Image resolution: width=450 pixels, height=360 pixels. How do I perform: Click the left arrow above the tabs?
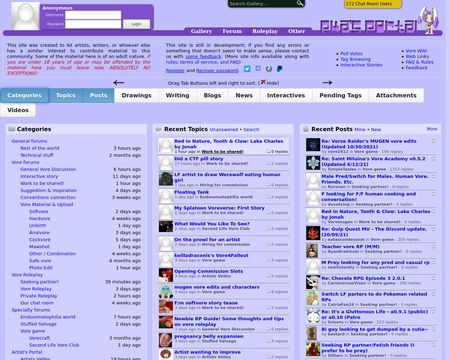pyautogui.click(x=118, y=82)
